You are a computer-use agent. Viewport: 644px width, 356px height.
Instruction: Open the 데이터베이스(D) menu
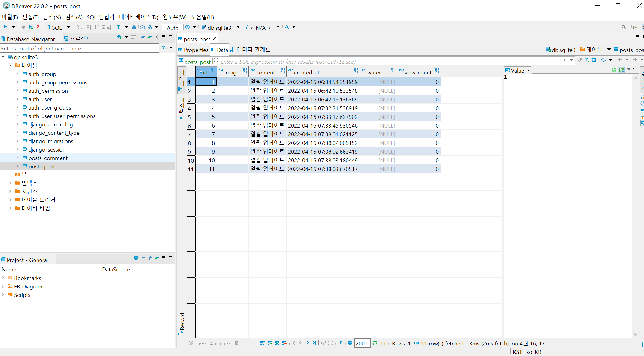(x=139, y=17)
